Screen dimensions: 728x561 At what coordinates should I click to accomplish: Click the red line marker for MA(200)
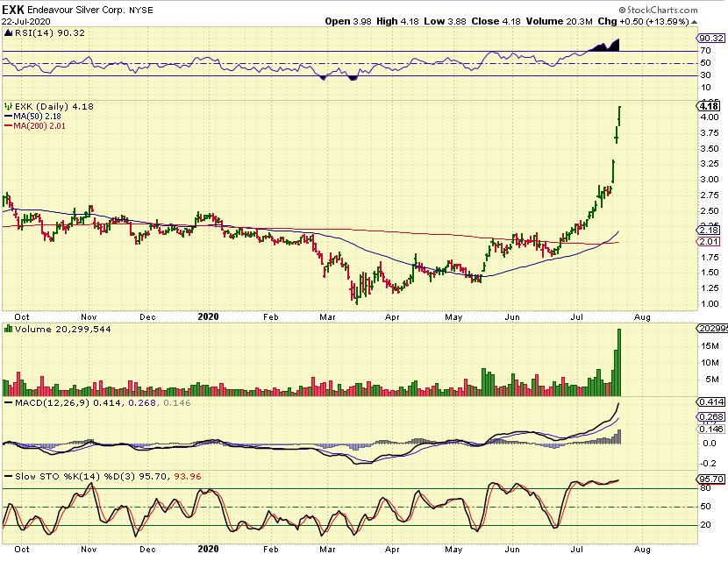click(x=9, y=125)
